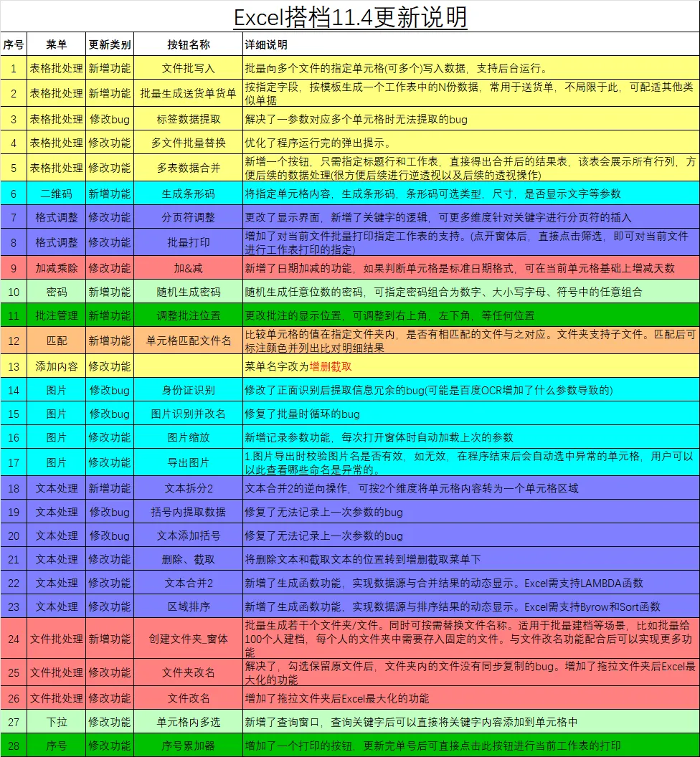Click the 文件夹改名 cell
The width and height of the screenshot is (700, 757).
tap(189, 672)
